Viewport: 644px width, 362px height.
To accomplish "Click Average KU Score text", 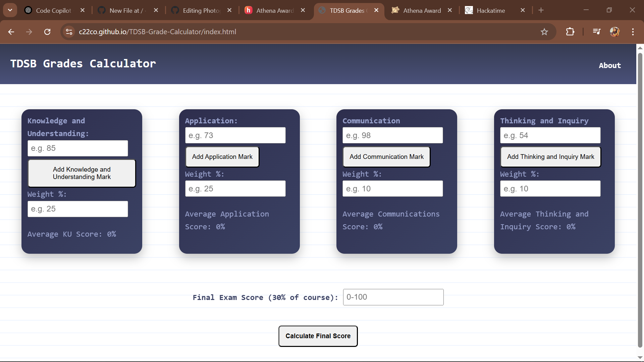I will (72, 234).
